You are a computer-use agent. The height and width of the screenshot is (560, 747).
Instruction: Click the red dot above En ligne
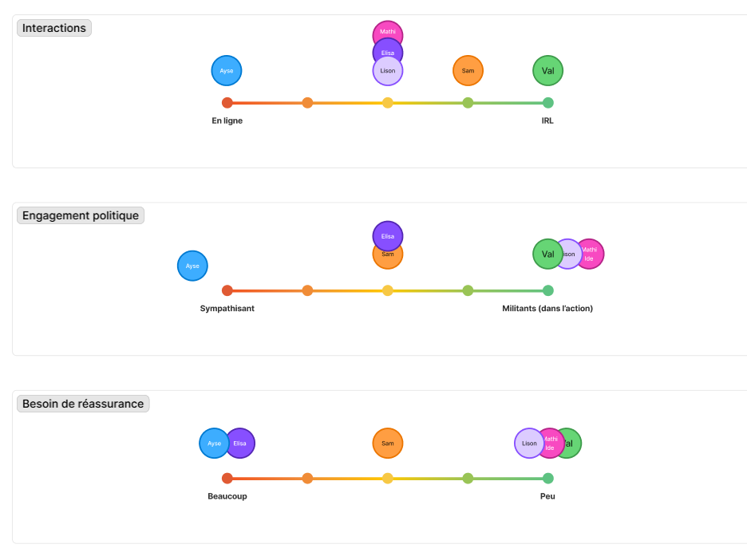227,102
